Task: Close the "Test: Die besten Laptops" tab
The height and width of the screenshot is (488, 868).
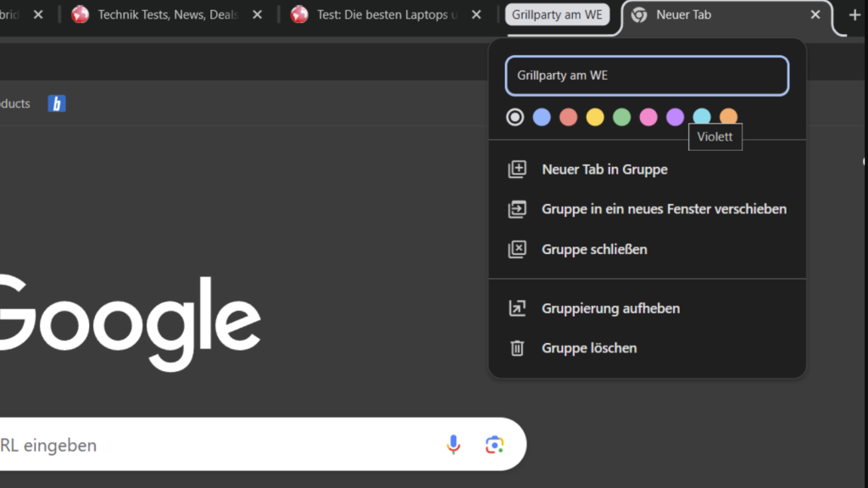Action: pos(476,15)
